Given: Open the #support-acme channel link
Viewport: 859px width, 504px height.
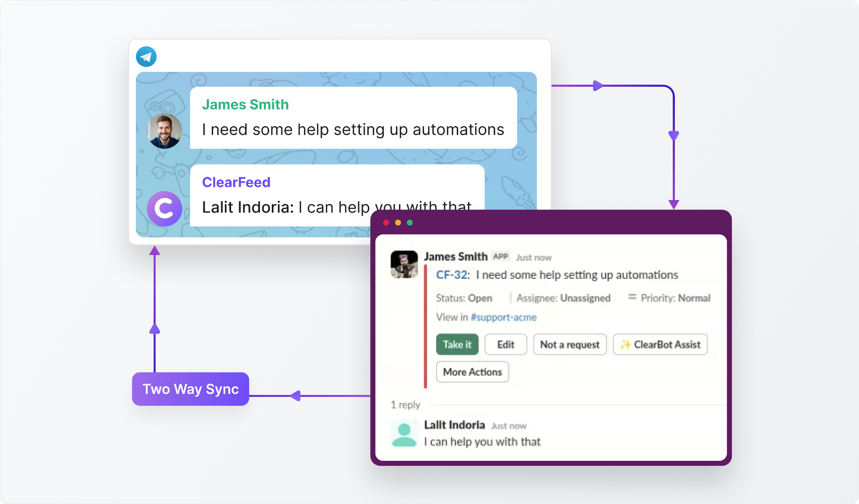Looking at the screenshot, I should 503,317.
